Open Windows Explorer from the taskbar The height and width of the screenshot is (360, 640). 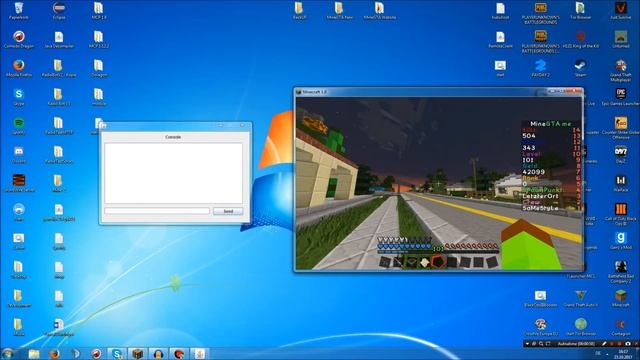[x=34, y=353]
